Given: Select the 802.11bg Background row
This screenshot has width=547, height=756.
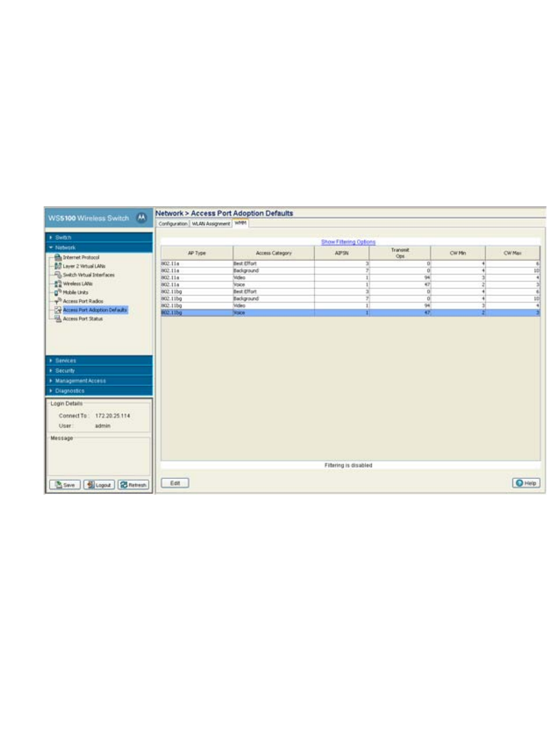Looking at the screenshot, I should (x=350, y=299).
